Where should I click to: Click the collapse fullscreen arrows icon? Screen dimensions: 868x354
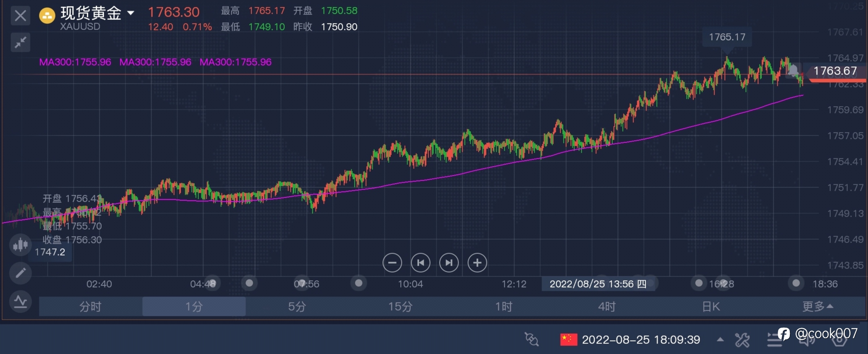[x=20, y=43]
